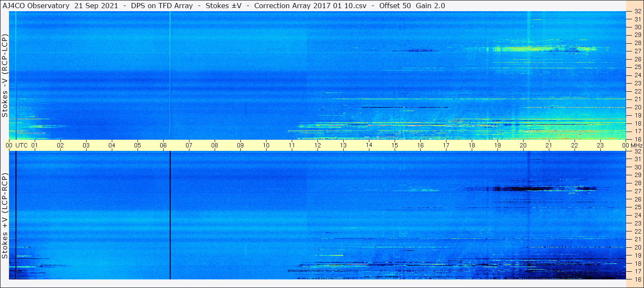This screenshot has height=288, width=644.
Task: Click the 21 hour tick on time axis
Action: coord(549,145)
